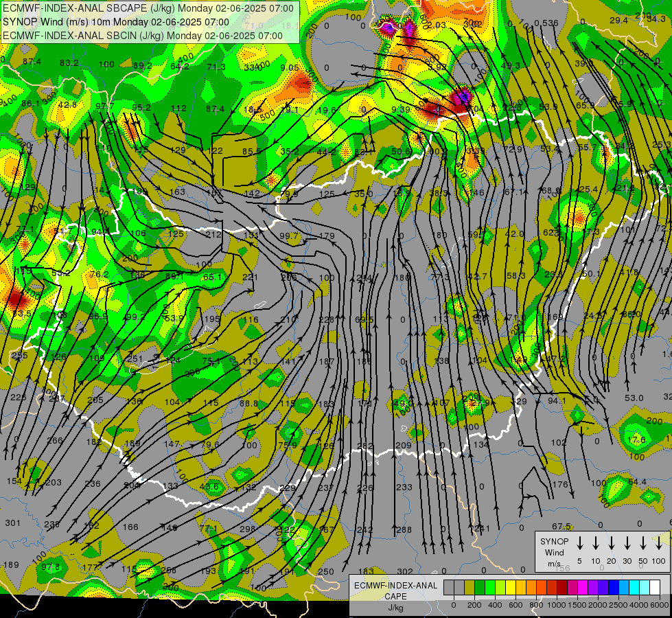Click the station value 94.1 on the map
This screenshot has height=618, width=672.
click(x=557, y=400)
